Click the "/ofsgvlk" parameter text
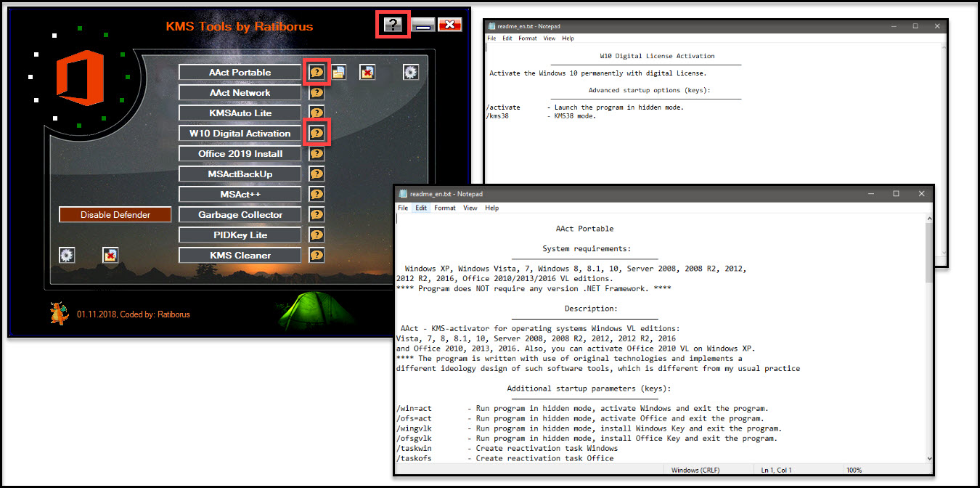 pyautogui.click(x=414, y=438)
